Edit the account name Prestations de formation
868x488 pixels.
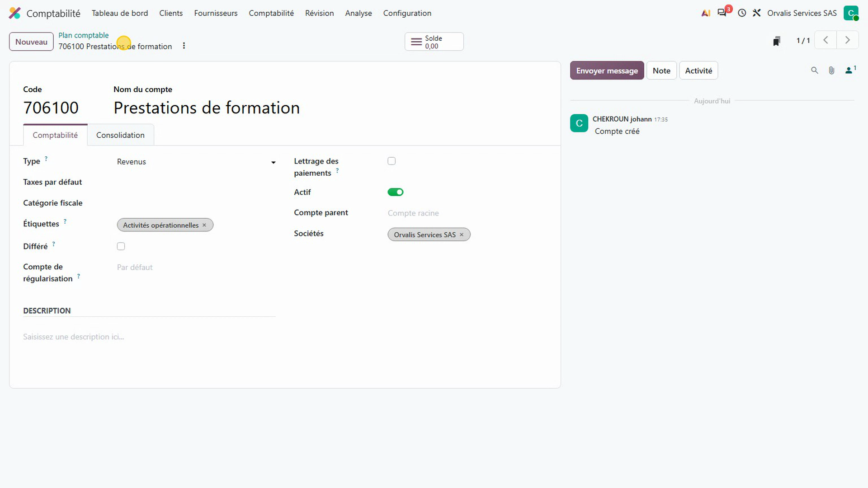pyautogui.click(x=207, y=108)
